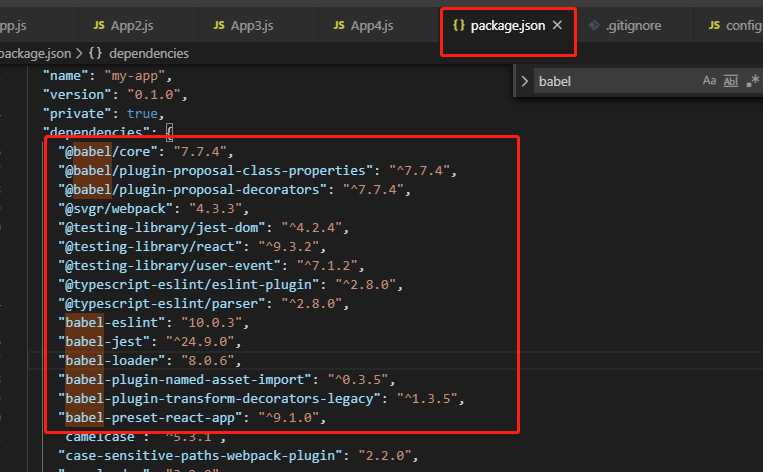Click the @testing-library/user-event entry

(211, 266)
